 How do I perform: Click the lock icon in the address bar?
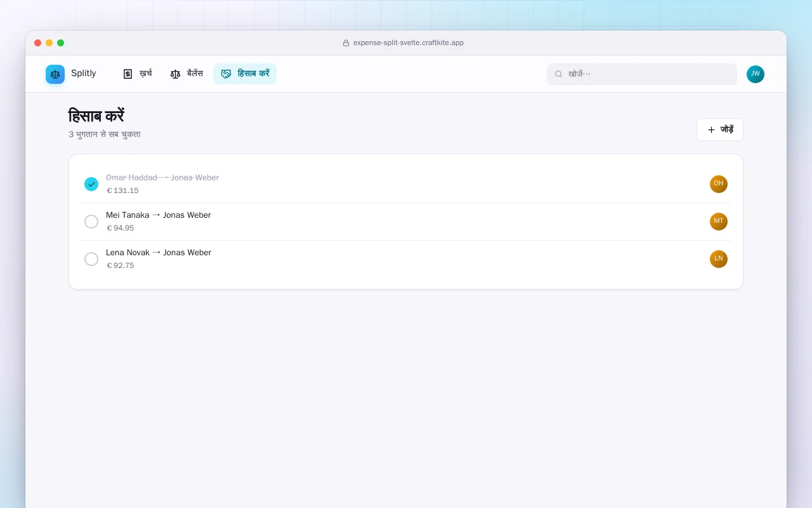click(x=346, y=43)
